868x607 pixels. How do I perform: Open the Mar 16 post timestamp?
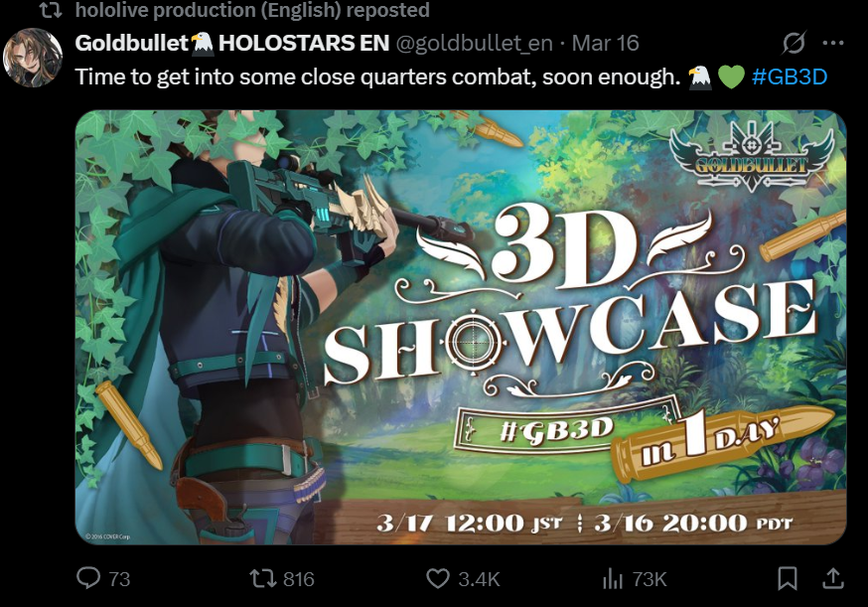605,43
